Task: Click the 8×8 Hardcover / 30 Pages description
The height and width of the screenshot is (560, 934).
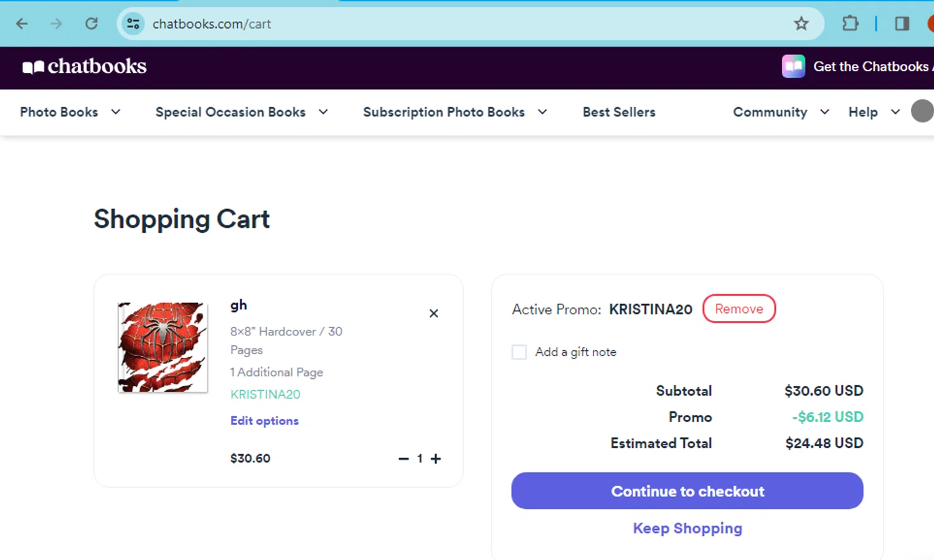Action: (286, 340)
